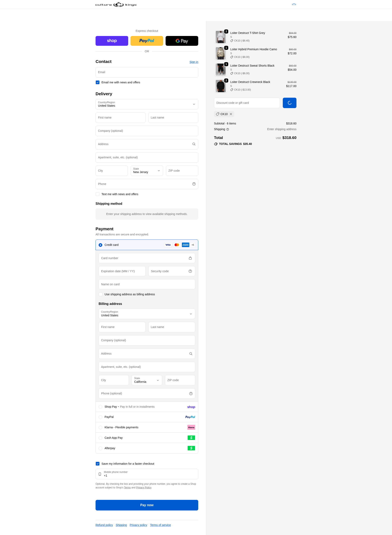
Task: Enable Text me with news and offers
Action: tap(98, 194)
